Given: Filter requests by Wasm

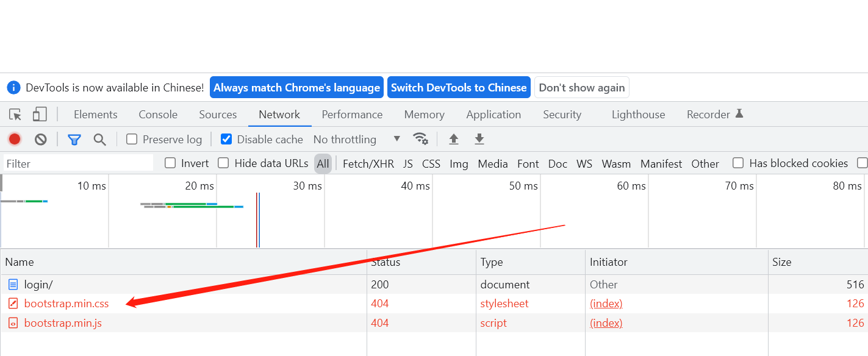Looking at the screenshot, I should [x=616, y=163].
